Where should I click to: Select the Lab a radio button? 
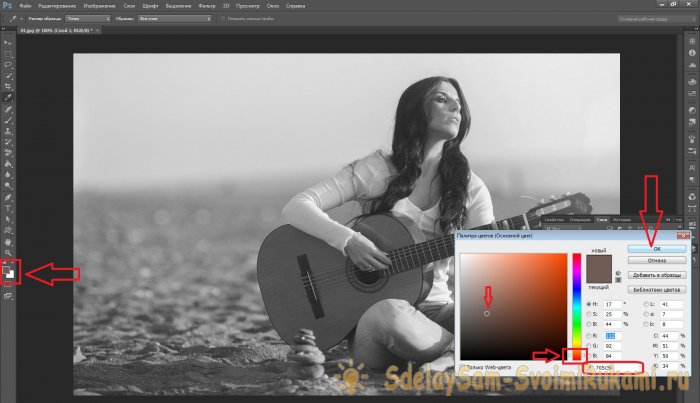(x=646, y=314)
